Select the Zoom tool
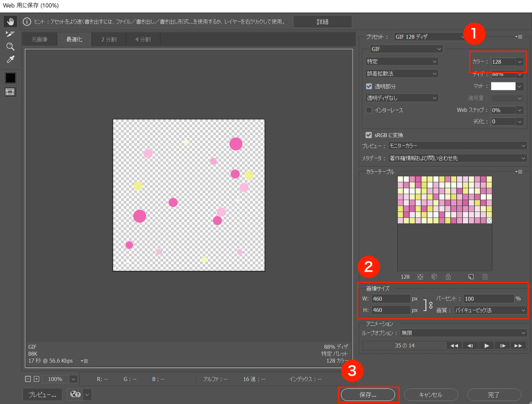532x404 pixels. (x=10, y=46)
